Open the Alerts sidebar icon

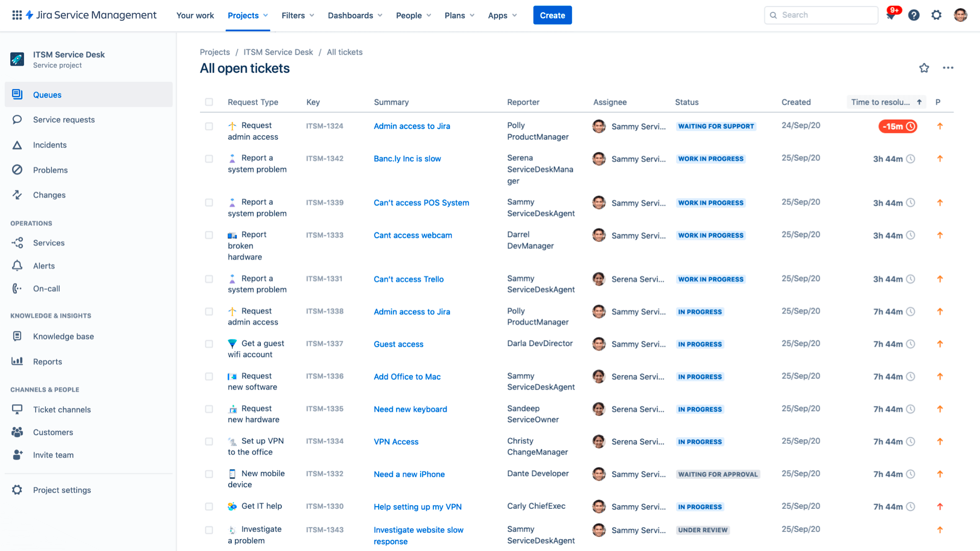[x=18, y=265]
